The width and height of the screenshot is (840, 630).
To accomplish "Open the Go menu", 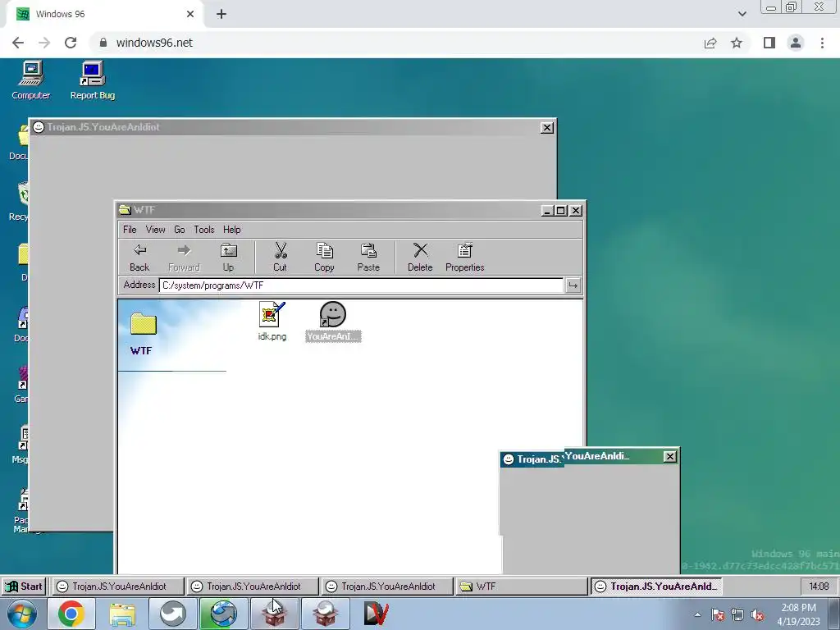I will 180,230.
